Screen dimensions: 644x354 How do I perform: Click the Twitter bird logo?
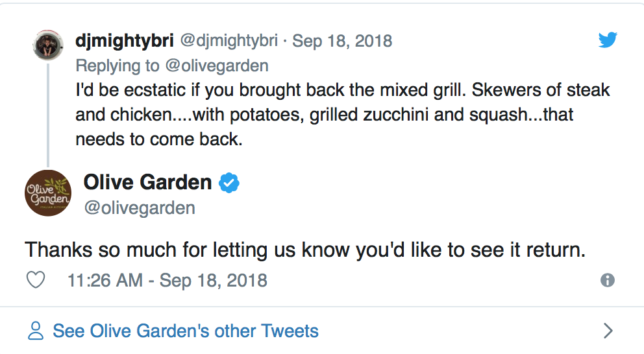tap(608, 40)
